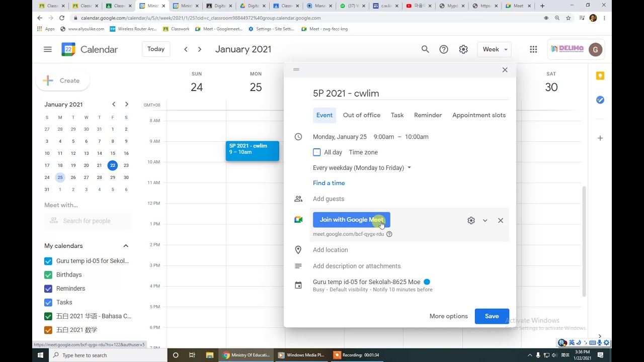
Task: Toggle Guru temp id-05 calendar checkbox
Action: [x=48, y=261]
